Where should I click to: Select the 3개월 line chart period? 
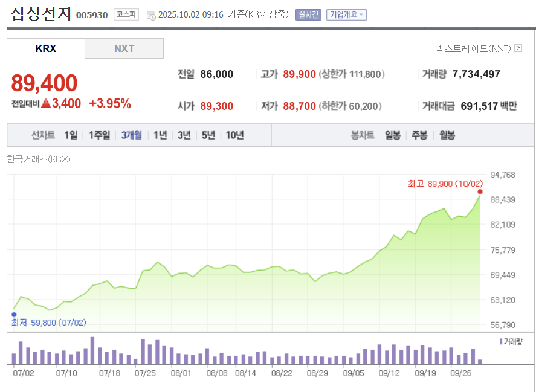(132, 135)
